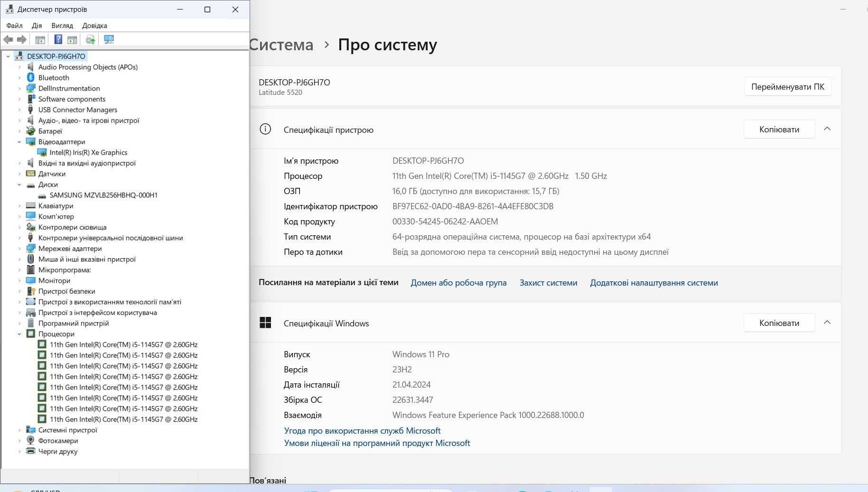This screenshot has height=492, width=868.
Task: Copy device specifications with Копіювати
Action: coord(779,129)
